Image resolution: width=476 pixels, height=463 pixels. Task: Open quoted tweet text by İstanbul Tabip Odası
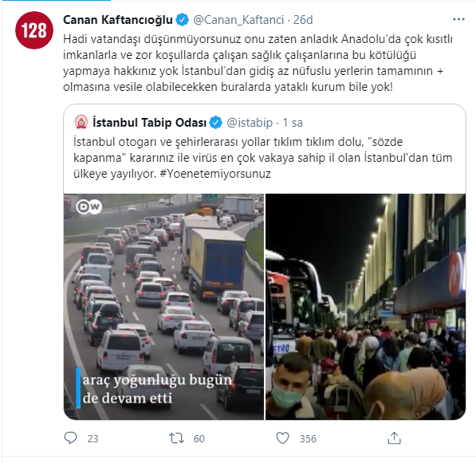click(x=263, y=158)
